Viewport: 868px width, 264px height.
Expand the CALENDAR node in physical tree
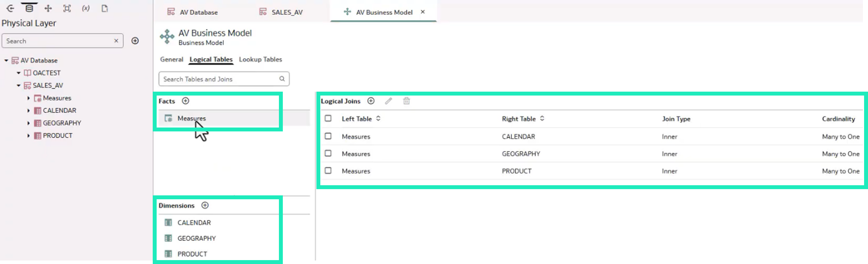tap(29, 110)
